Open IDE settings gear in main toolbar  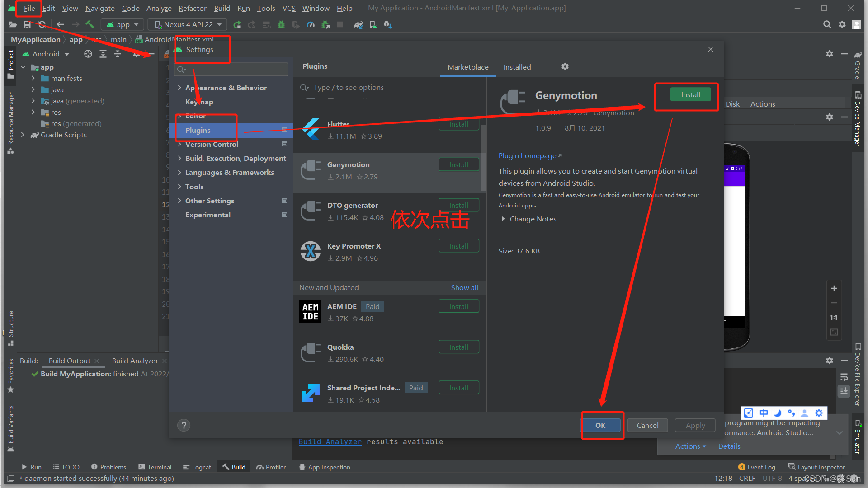tap(842, 24)
